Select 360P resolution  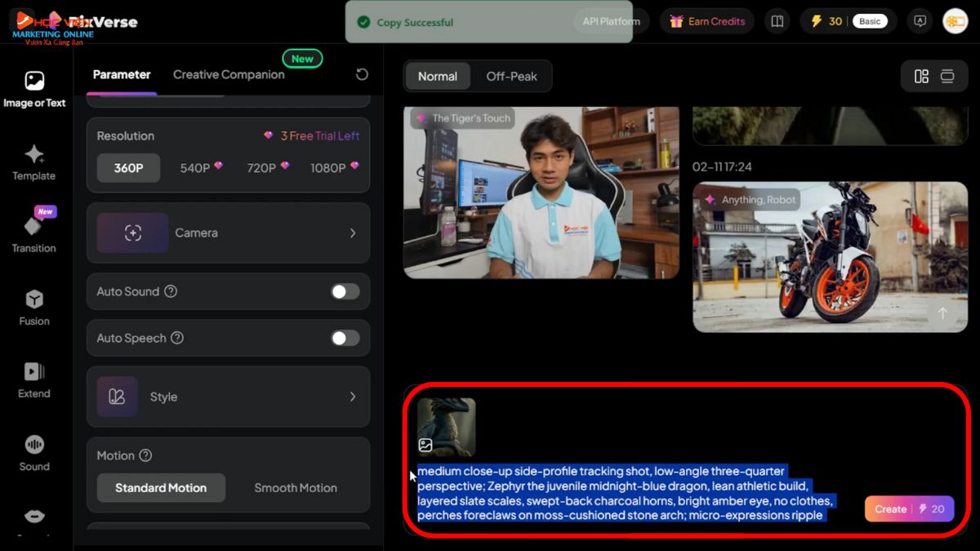coord(128,167)
